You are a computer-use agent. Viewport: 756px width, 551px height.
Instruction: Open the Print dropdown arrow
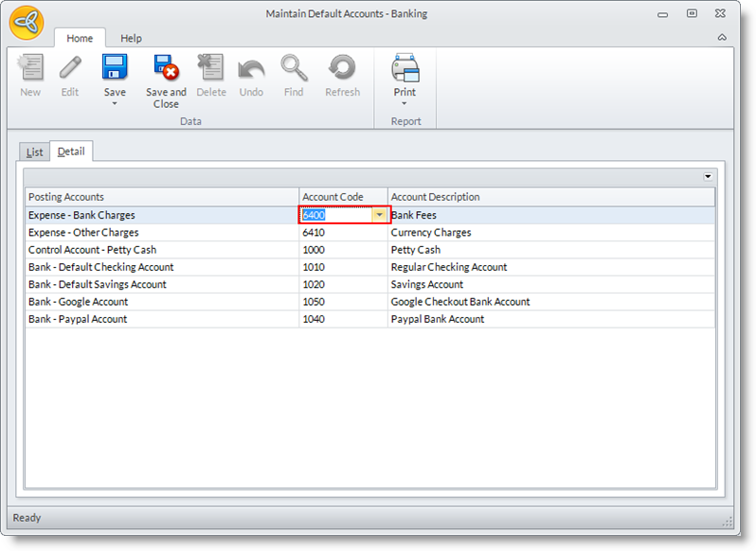[x=405, y=103]
